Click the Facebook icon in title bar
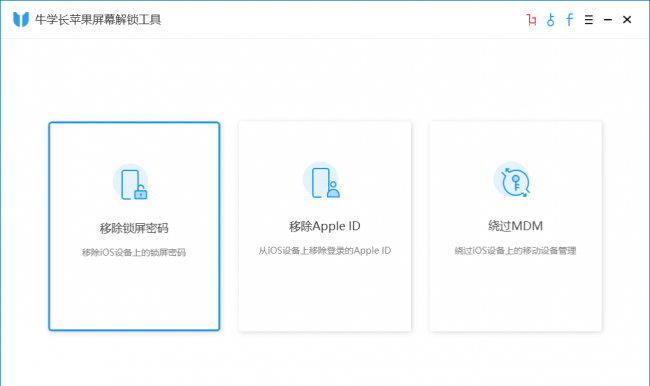The width and height of the screenshot is (650, 386). 570,19
